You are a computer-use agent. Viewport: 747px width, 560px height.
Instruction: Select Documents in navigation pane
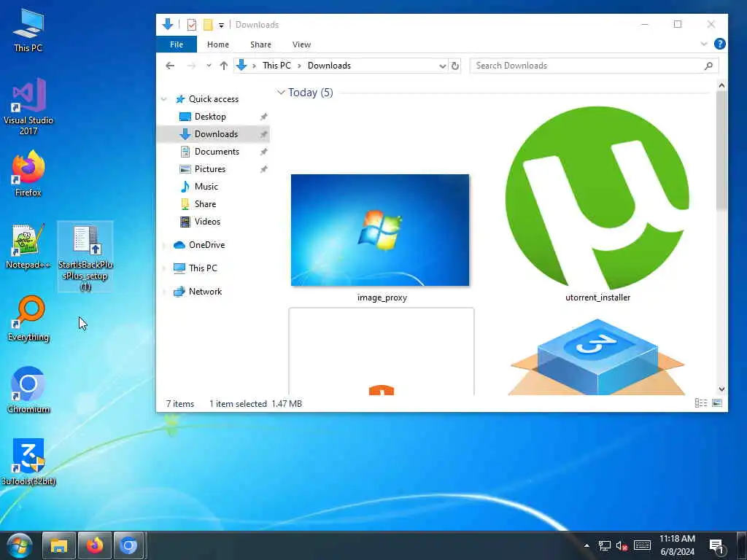217,152
